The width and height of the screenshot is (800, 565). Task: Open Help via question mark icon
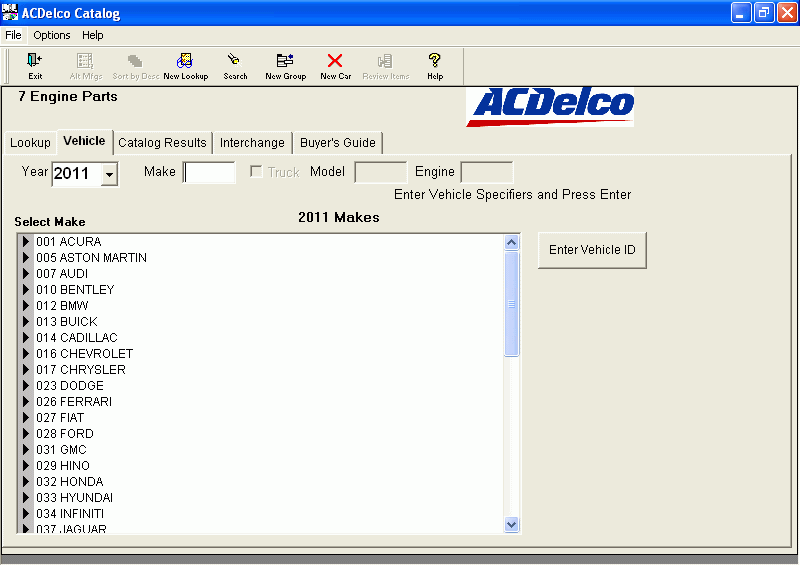coord(435,62)
